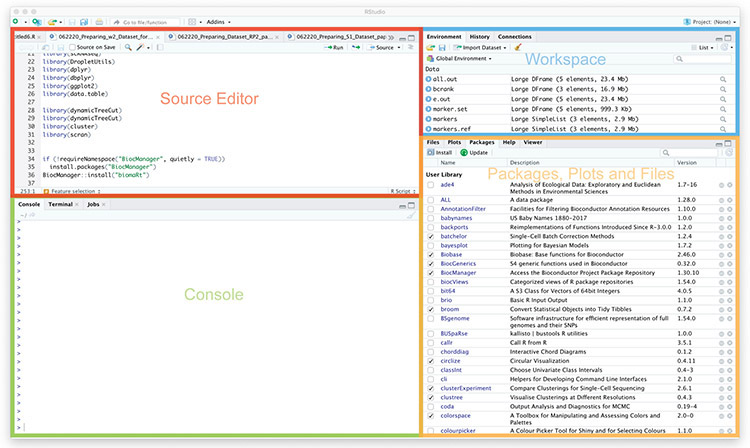Viewport: 750px width, 448px height.
Task: Open the List view dropdown in the Environment pane
Action: point(702,47)
